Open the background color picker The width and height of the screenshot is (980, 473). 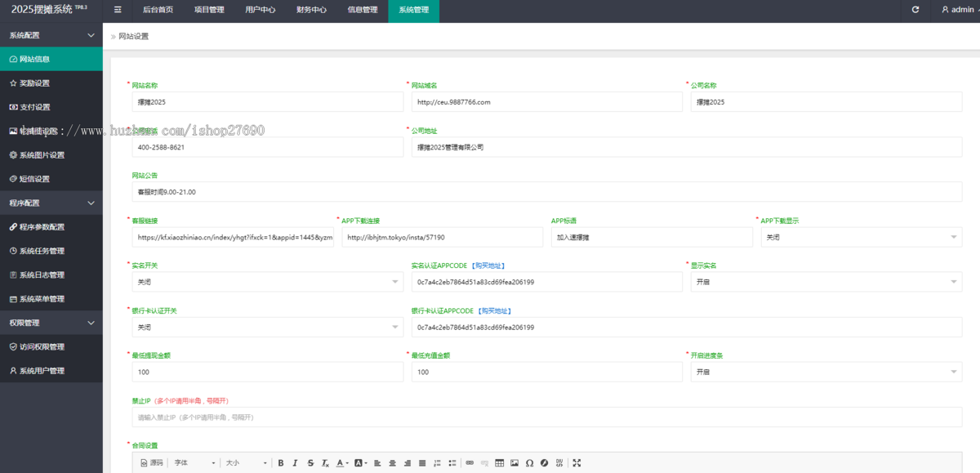[x=361, y=462]
